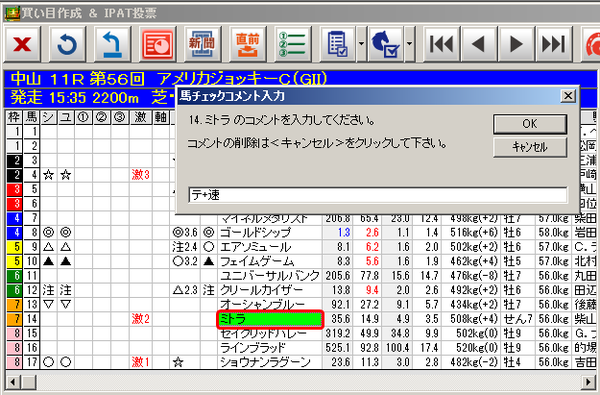This screenshot has height=395, width=600.
Task: Click the circular refresh arrow icon
Action: pos(67,44)
